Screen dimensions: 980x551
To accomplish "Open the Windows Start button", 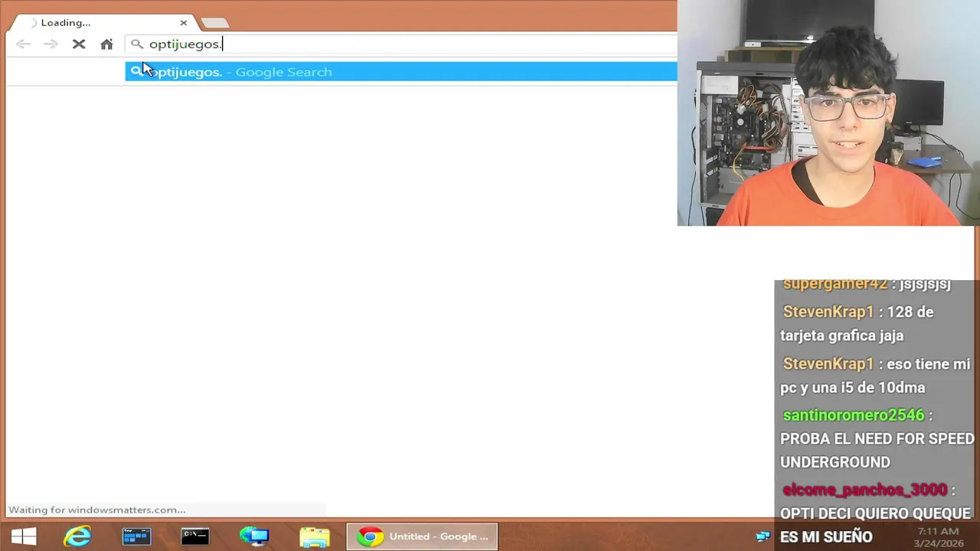I will (24, 536).
